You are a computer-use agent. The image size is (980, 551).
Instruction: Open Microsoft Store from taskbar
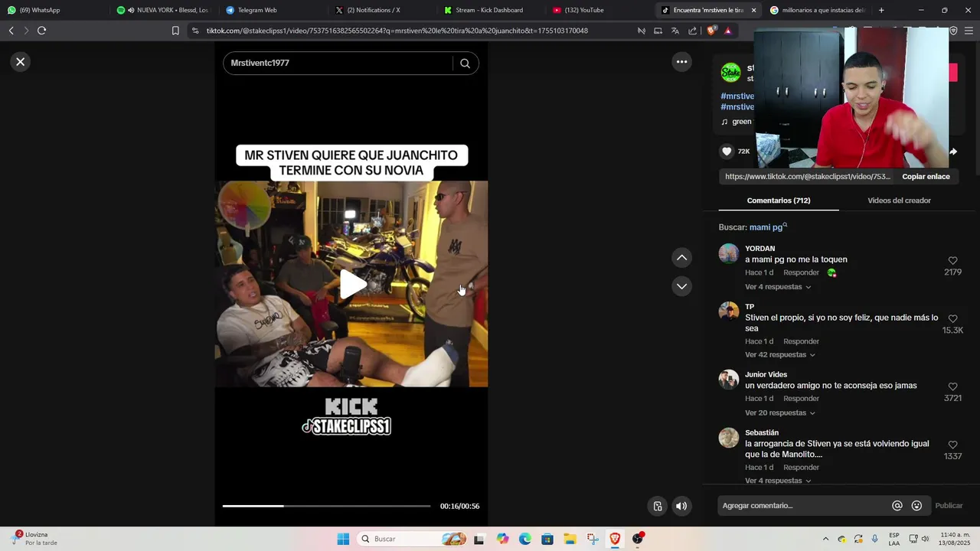[x=547, y=539]
